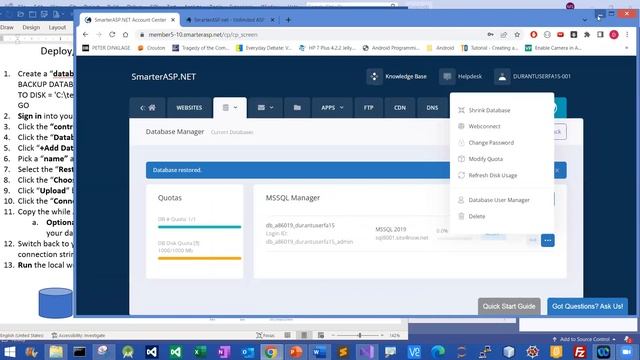Go to the home navigation tab
Image resolution: width=640 pixels, height=360 pixels.
click(148, 108)
